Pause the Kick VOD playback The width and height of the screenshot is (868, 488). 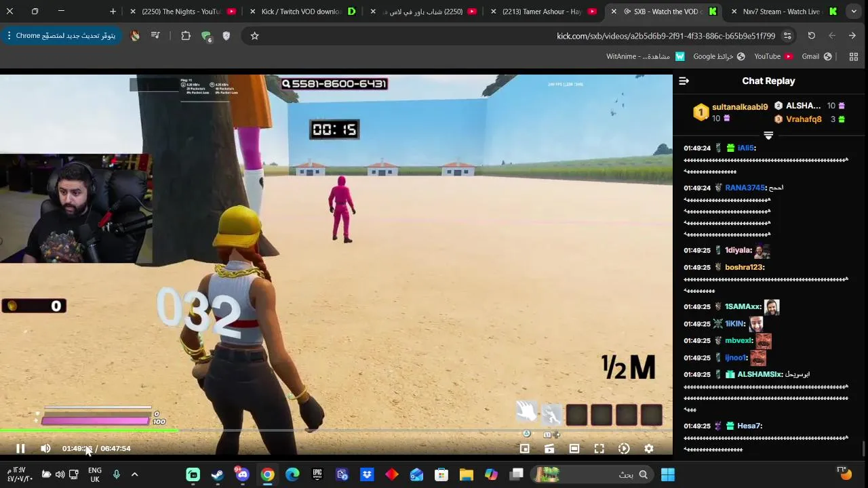20,449
